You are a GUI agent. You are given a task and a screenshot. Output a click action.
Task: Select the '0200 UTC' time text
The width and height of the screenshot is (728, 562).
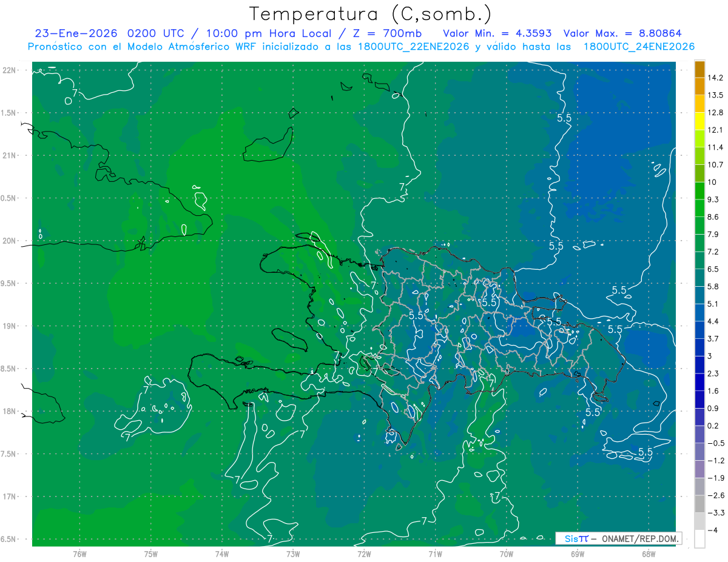158,33
